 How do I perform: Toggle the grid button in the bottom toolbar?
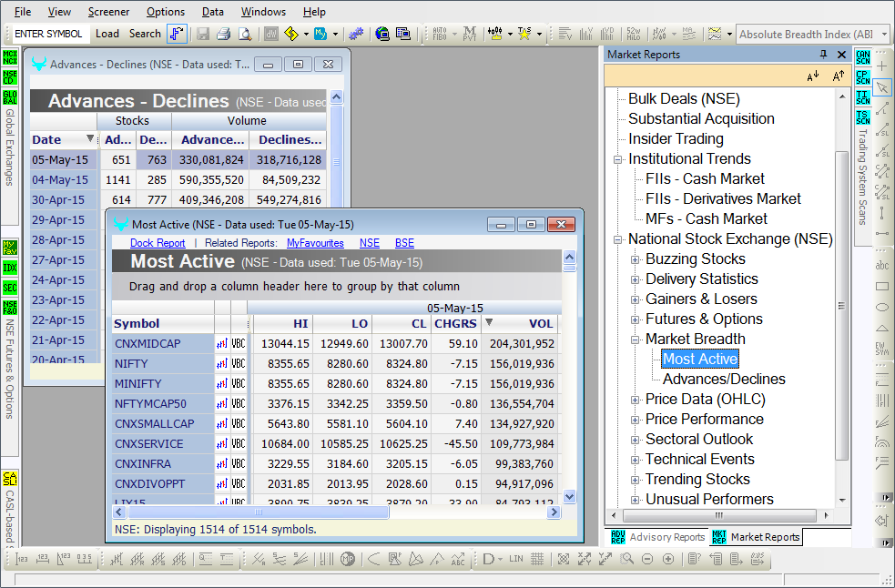[x=536, y=559]
